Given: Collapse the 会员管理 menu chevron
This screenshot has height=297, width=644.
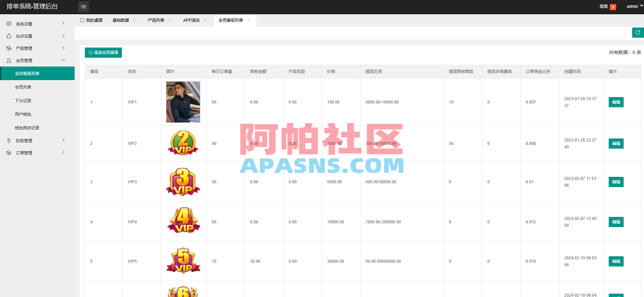Looking at the screenshot, I should tap(63, 60).
